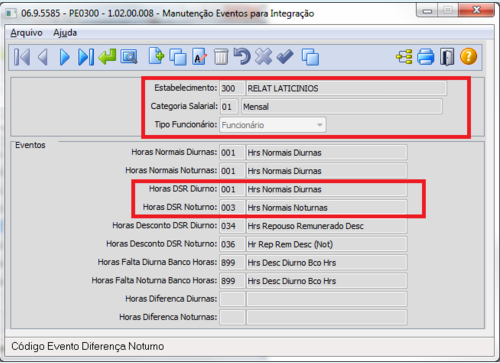
Task: Open the Arquivo menu
Action: click(26, 33)
